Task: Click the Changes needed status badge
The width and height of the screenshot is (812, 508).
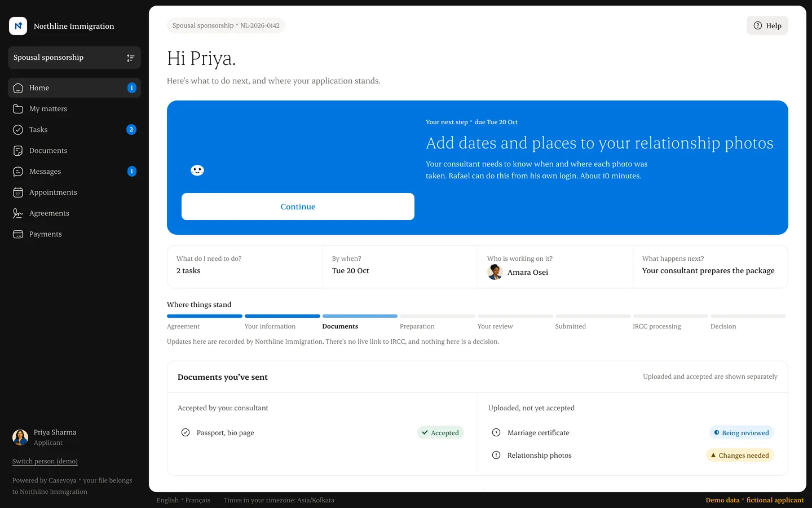Action: click(740, 456)
